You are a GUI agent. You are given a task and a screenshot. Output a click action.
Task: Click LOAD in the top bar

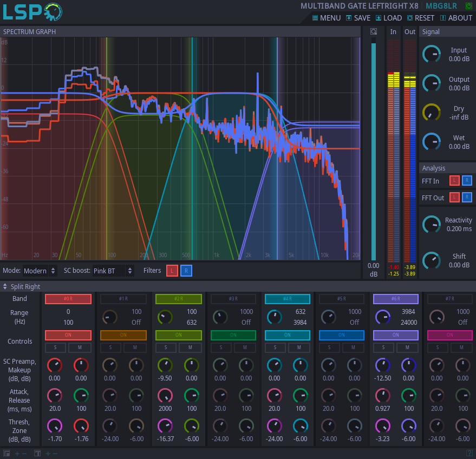point(389,18)
